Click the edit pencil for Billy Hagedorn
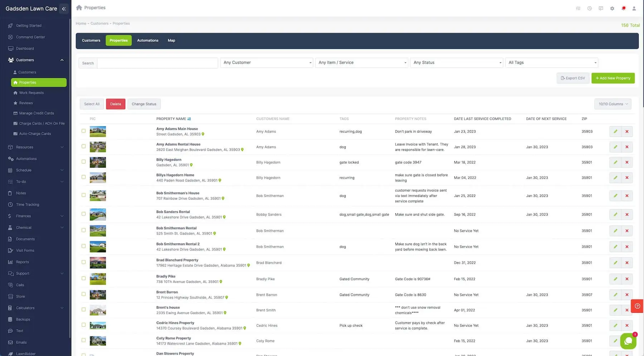644x356 pixels. click(615, 162)
